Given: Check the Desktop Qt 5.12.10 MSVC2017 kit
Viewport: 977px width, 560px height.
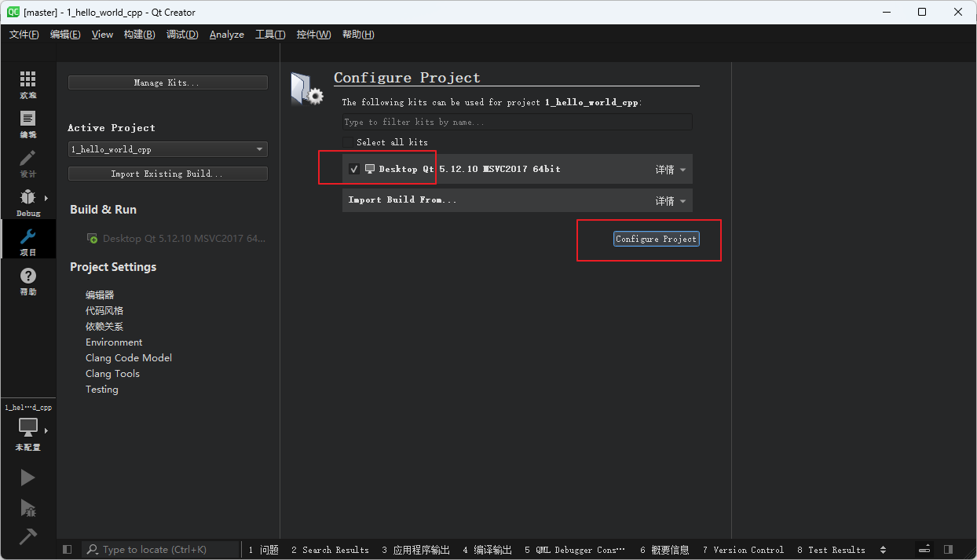Looking at the screenshot, I should [353, 168].
